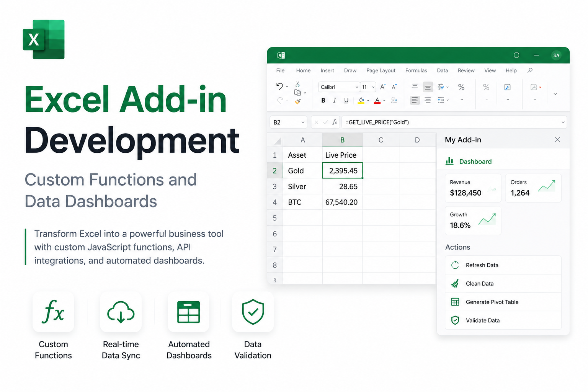Click the Dashboard bar chart icon
This screenshot has height=392, width=588.
coord(449,161)
